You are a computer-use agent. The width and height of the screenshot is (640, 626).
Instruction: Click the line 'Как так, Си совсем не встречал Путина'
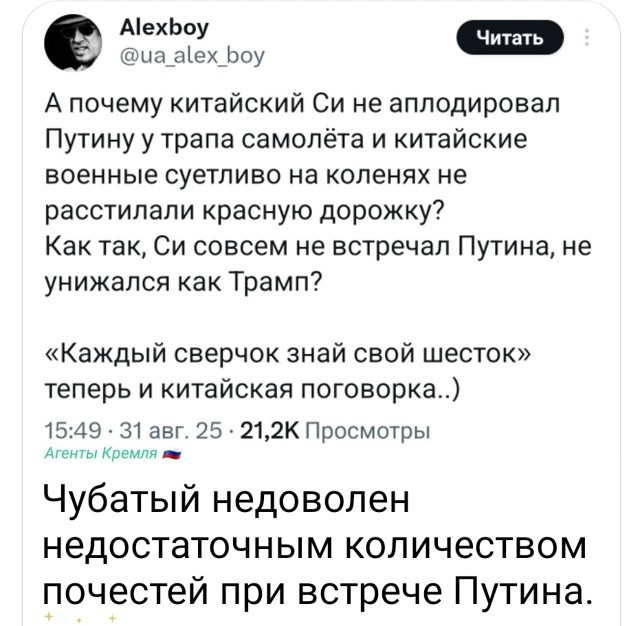[x=318, y=247]
